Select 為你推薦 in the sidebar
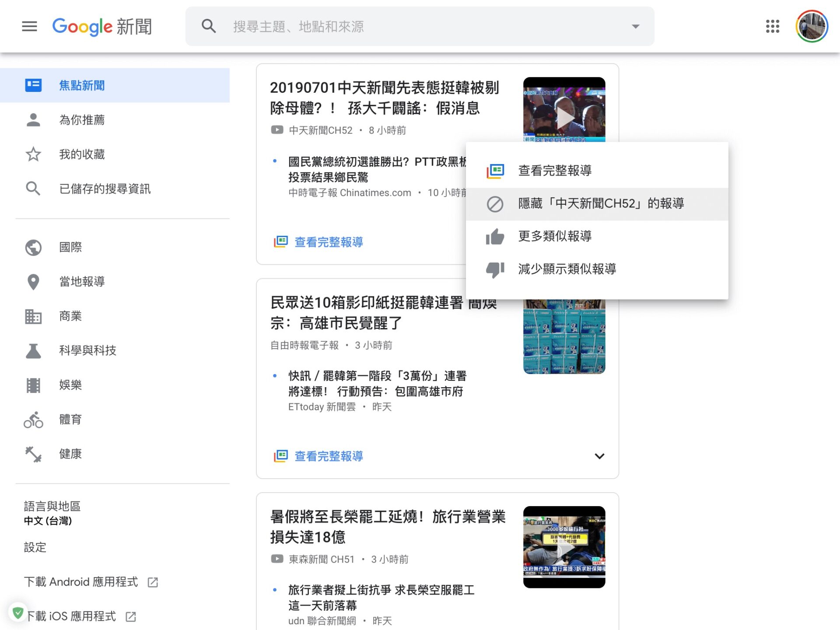The height and width of the screenshot is (630, 840). [115, 120]
